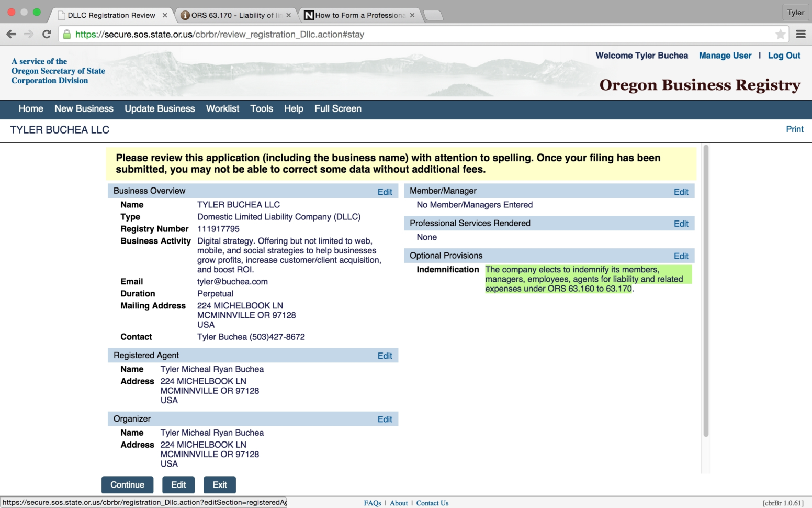Screen dimensions: 812x508
Task: Click the green HTTPS padlock icon
Action: 66,34
